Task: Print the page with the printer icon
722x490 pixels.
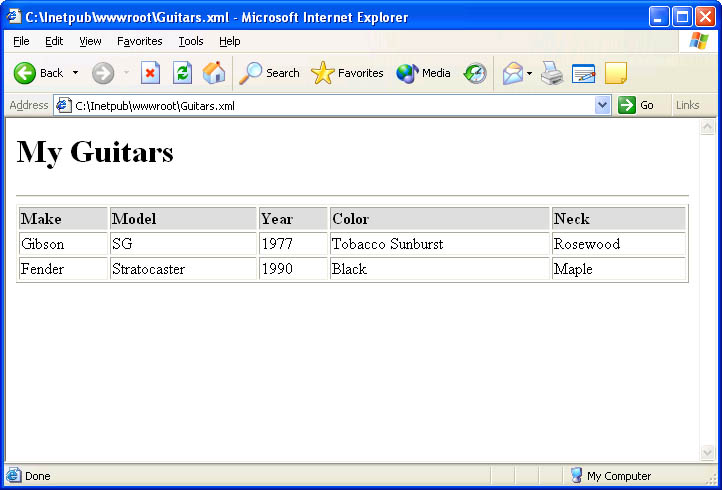Action: point(552,73)
